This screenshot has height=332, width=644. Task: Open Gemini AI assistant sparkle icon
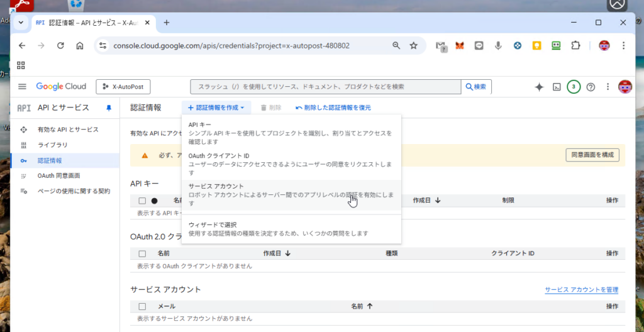(x=538, y=87)
